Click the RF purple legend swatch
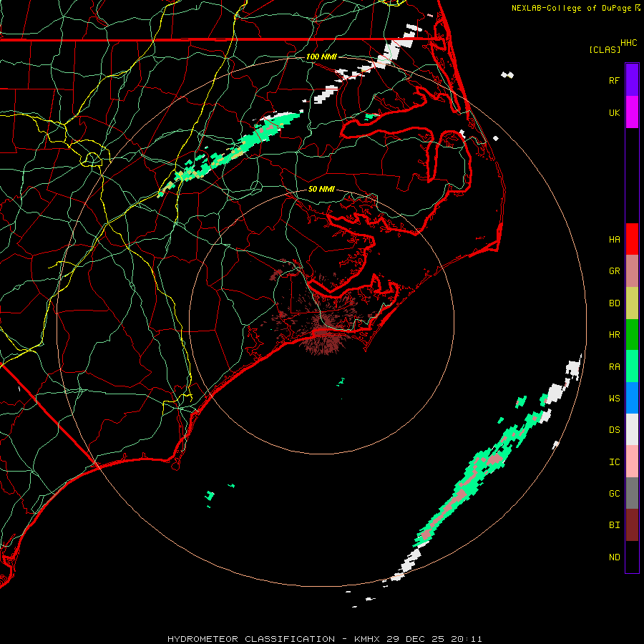The height and width of the screenshot is (644, 644). (632, 79)
